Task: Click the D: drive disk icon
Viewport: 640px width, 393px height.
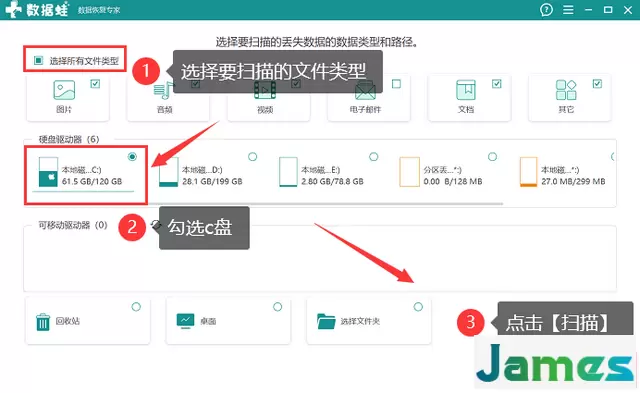Action: (169, 172)
